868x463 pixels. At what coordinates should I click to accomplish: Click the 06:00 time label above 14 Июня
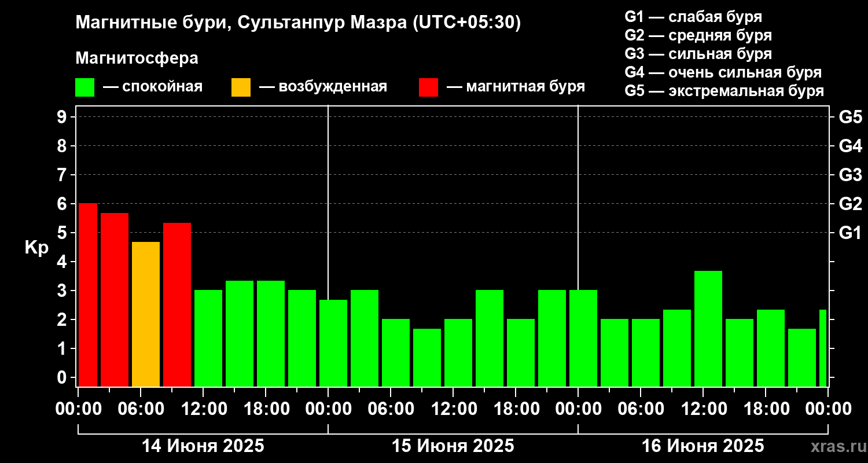141,409
